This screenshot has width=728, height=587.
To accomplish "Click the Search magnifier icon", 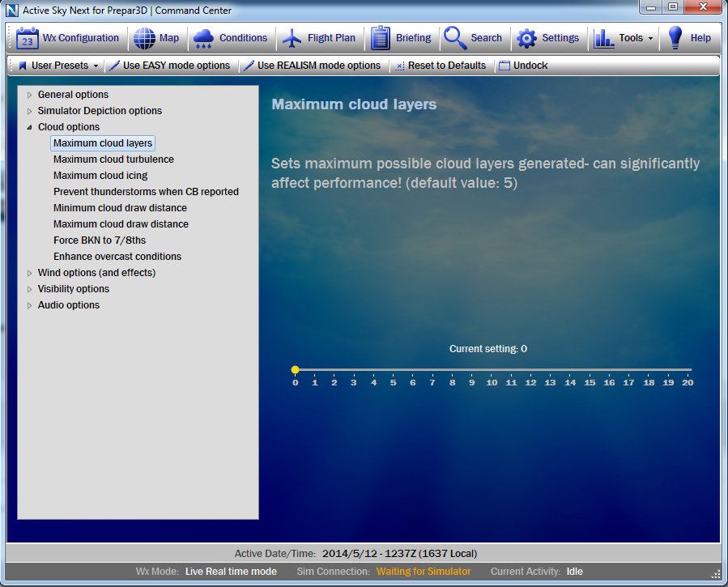I will point(455,38).
